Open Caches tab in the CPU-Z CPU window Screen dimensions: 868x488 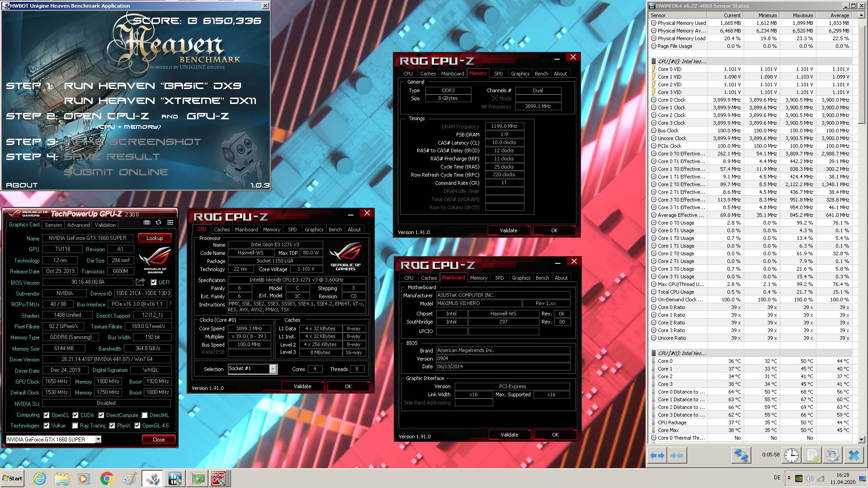[x=222, y=230]
